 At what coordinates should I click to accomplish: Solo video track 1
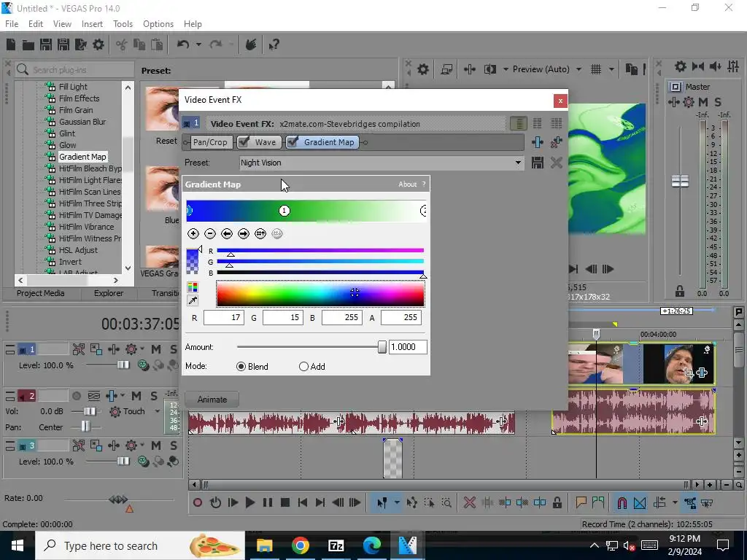(x=174, y=349)
